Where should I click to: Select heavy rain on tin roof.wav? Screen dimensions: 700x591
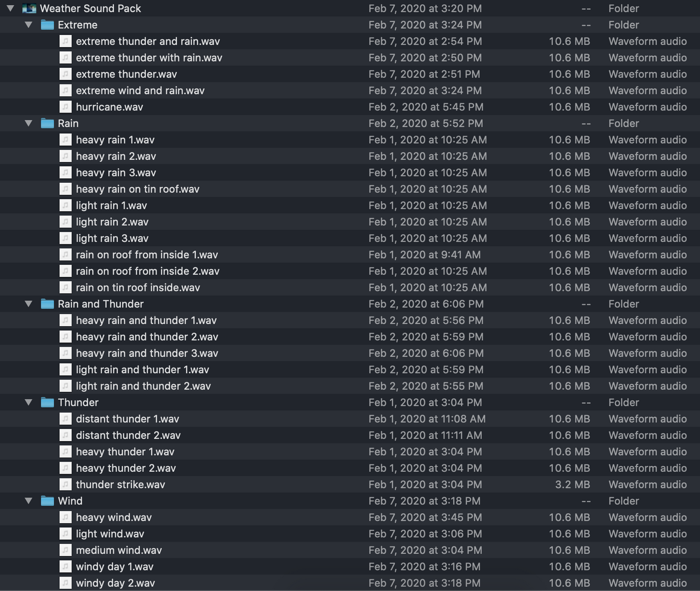[138, 189]
